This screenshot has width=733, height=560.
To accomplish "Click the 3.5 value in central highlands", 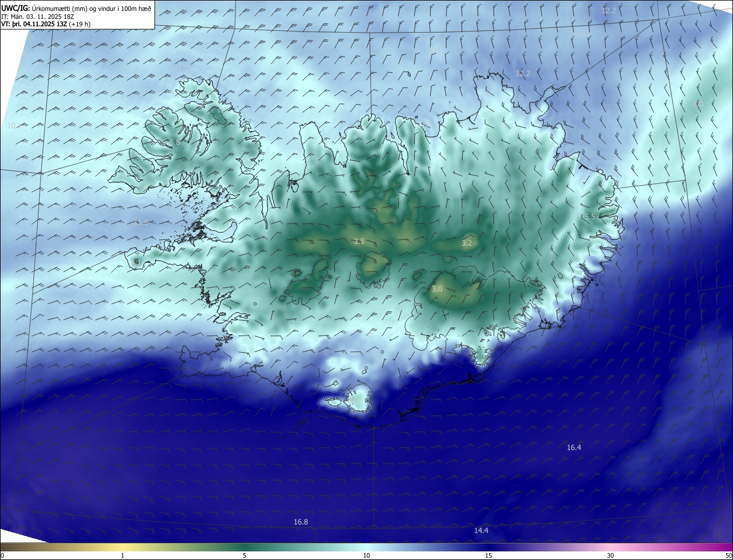I will (x=359, y=241).
